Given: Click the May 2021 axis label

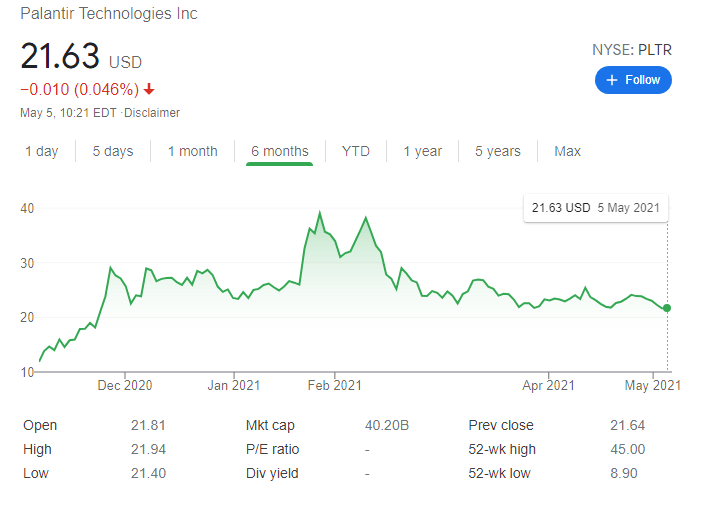Looking at the screenshot, I should [653, 386].
